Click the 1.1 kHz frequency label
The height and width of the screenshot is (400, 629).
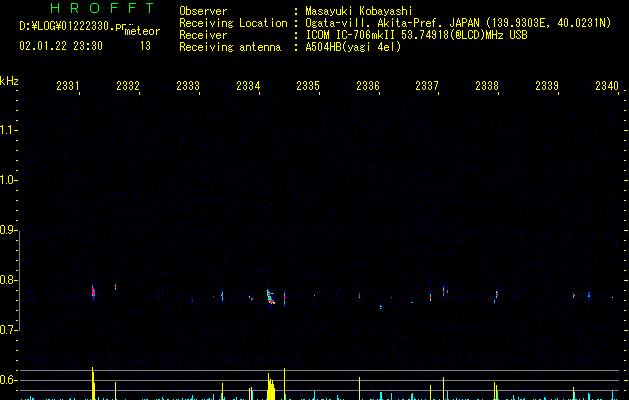click(x=8, y=130)
